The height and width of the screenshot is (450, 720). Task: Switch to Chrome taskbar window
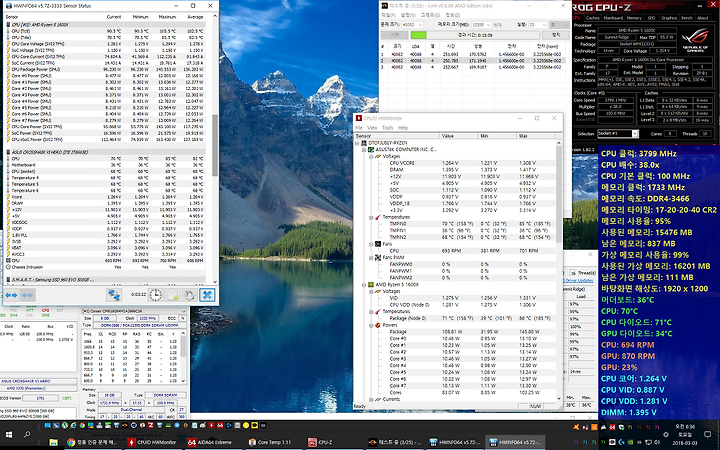pyautogui.click(x=92, y=443)
